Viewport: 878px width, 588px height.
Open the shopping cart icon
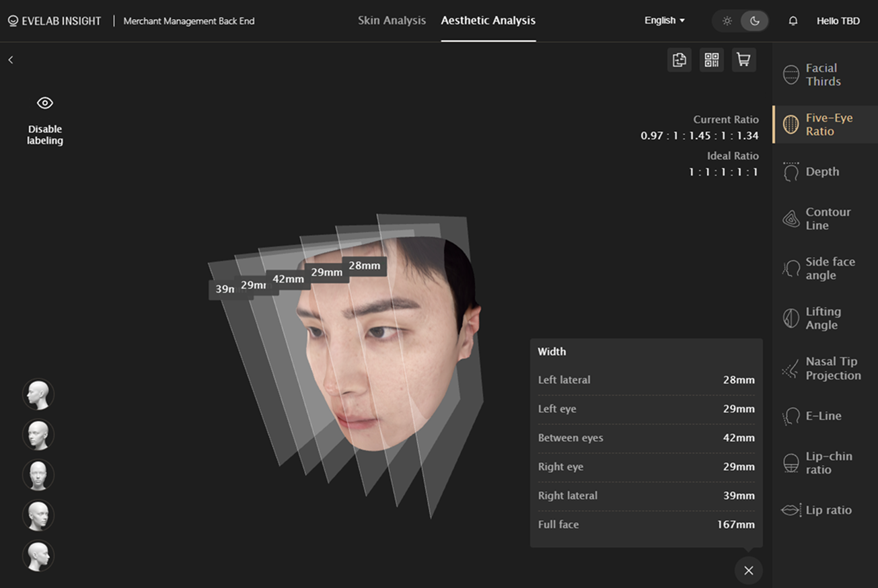coord(743,60)
